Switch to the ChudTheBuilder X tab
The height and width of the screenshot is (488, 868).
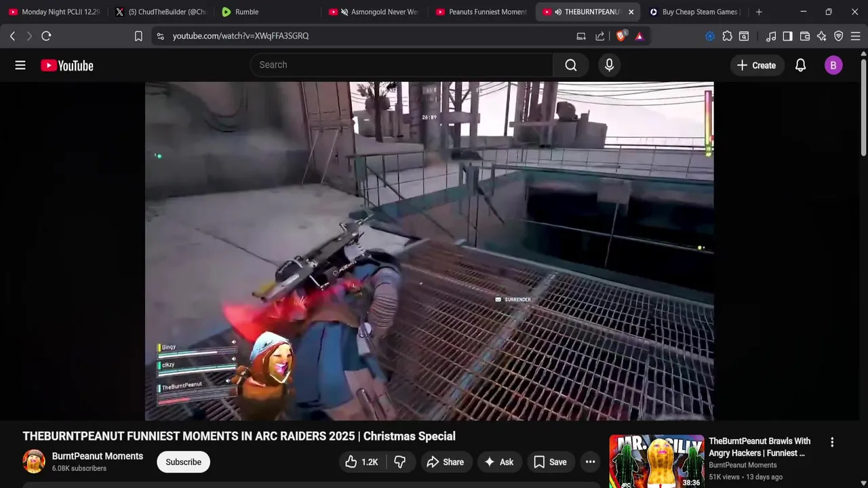click(x=161, y=12)
